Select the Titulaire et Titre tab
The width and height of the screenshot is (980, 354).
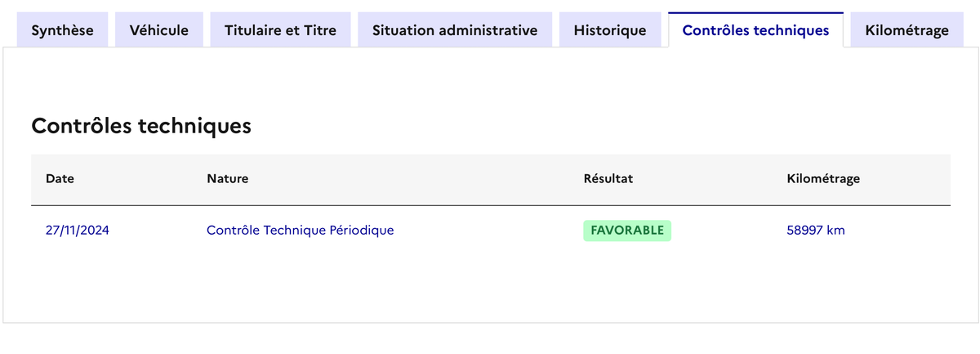[280, 30]
